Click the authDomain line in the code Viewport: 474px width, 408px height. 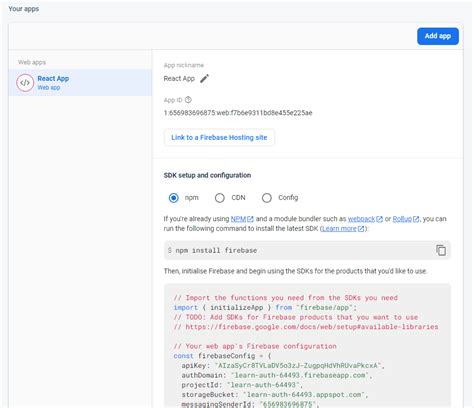click(277, 375)
